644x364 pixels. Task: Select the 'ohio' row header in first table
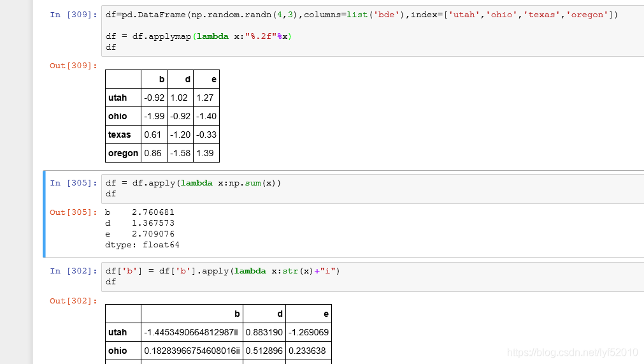[x=123, y=116]
